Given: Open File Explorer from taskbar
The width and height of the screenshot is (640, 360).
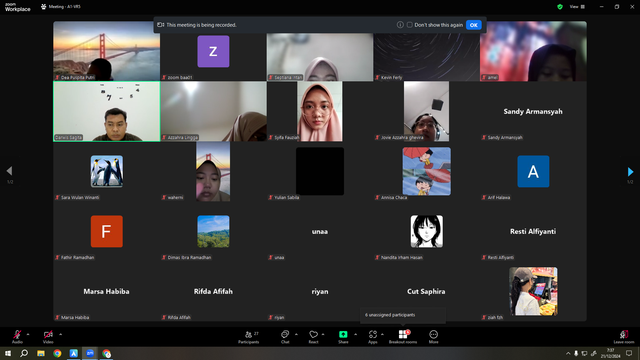Looking at the screenshot, I should pos(41,353).
